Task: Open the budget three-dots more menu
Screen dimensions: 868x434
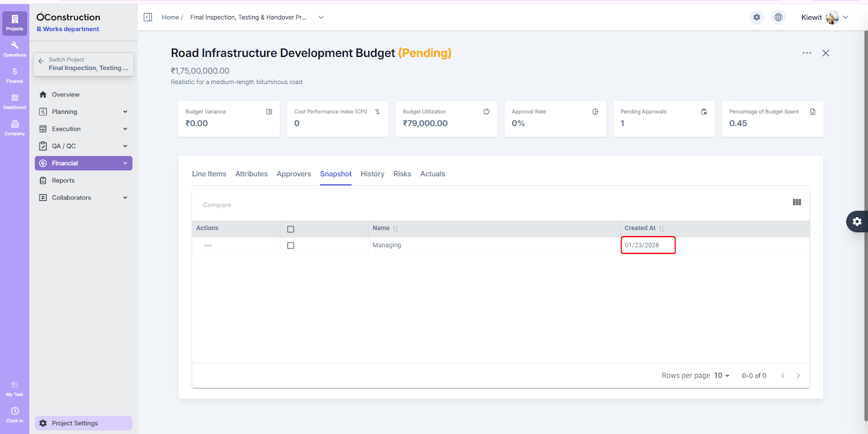Action: click(x=807, y=53)
